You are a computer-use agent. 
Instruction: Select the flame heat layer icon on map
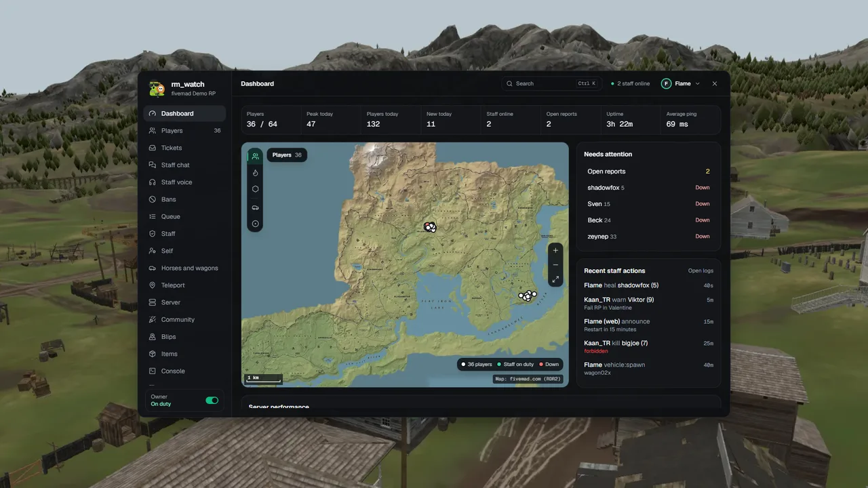click(255, 173)
